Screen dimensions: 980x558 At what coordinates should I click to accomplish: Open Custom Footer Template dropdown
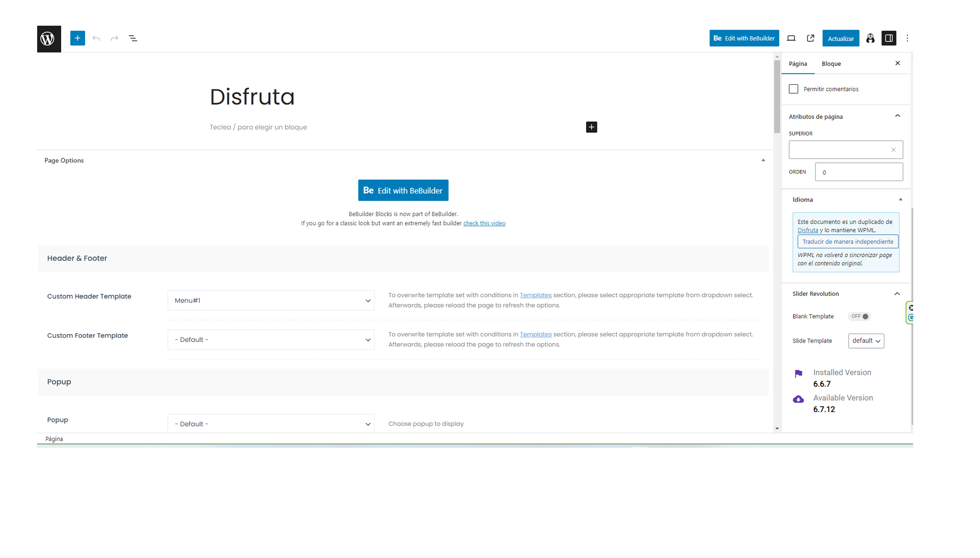[271, 339]
